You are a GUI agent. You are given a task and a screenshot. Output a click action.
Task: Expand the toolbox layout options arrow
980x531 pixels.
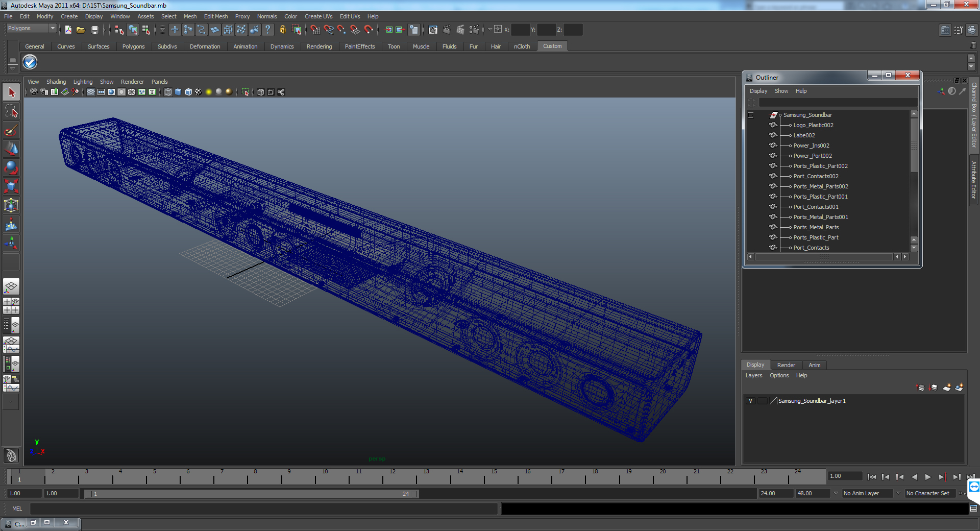(x=10, y=401)
